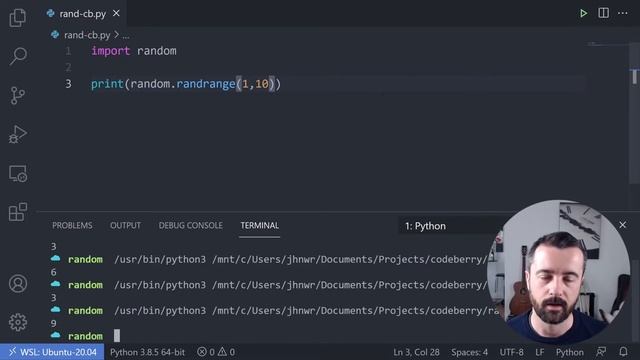
Task: Open the Source Control view
Action: pos(18,96)
